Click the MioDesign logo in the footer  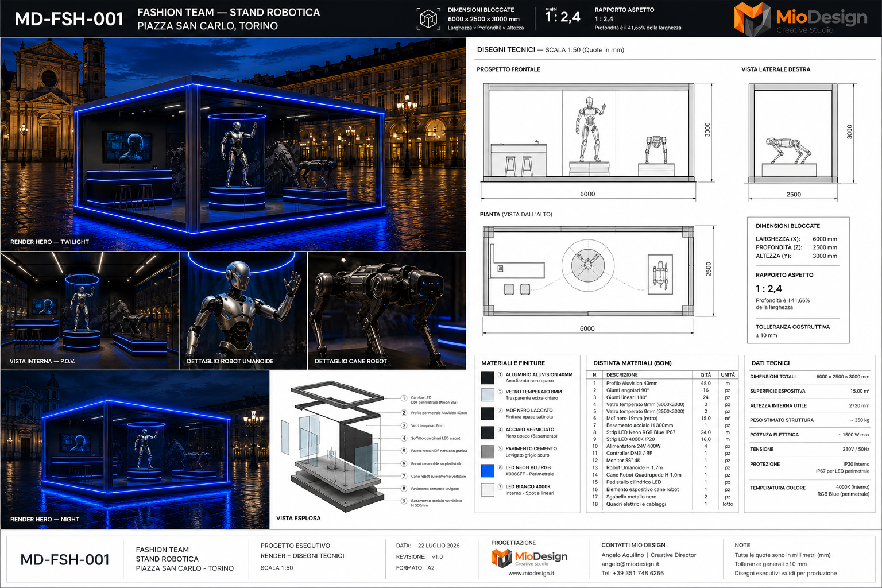point(529,558)
